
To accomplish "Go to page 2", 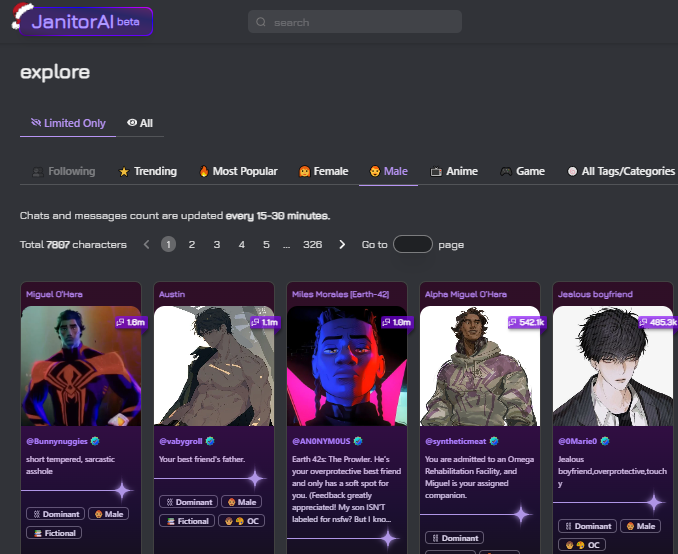I will click(192, 245).
